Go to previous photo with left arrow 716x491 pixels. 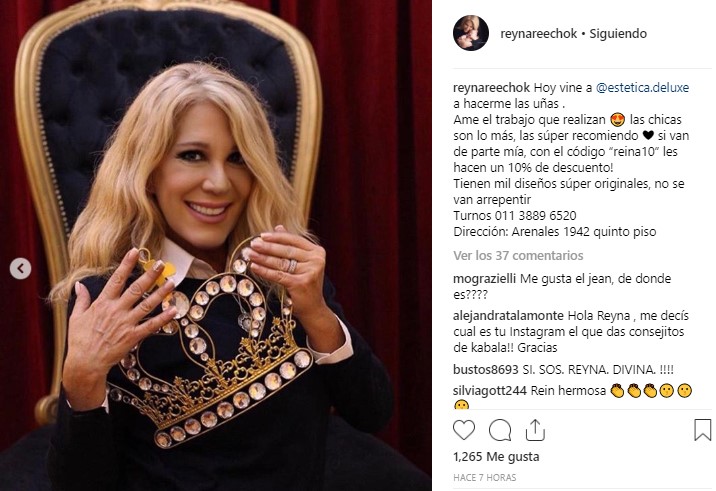pyautogui.click(x=21, y=269)
